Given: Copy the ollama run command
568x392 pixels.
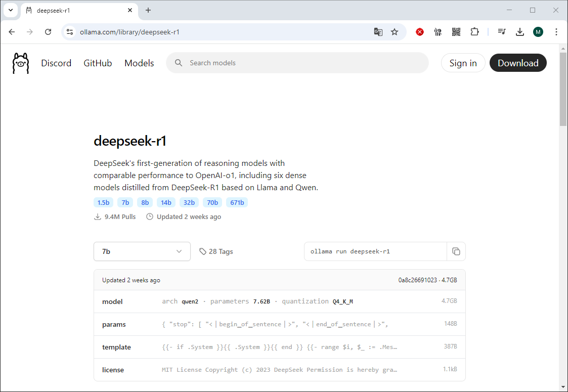Looking at the screenshot, I should pos(456,251).
